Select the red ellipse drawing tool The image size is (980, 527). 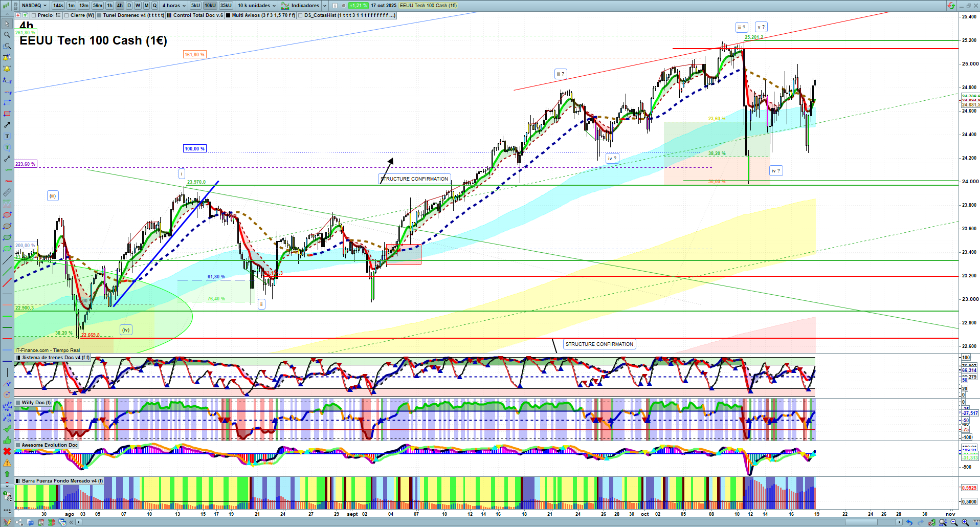(x=7, y=215)
